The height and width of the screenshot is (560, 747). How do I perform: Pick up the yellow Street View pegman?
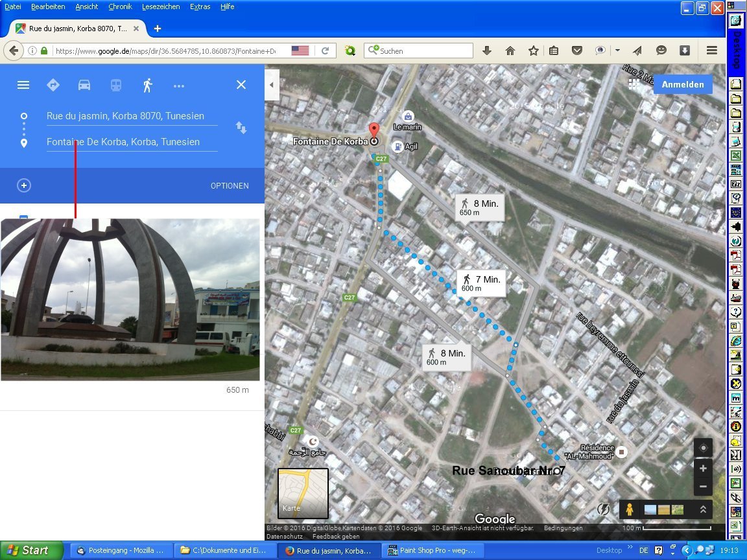(x=629, y=509)
